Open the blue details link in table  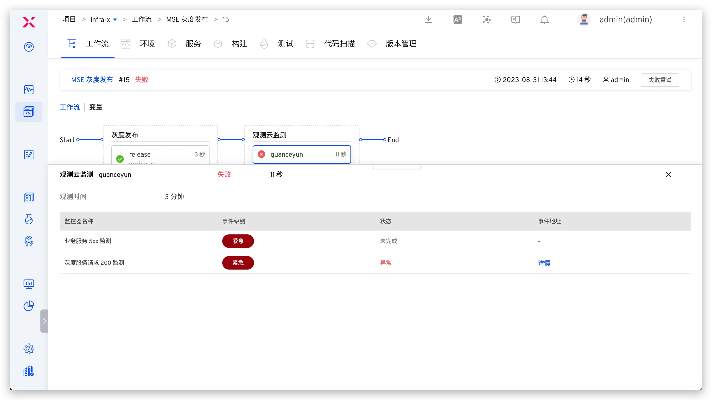tap(545, 263)
